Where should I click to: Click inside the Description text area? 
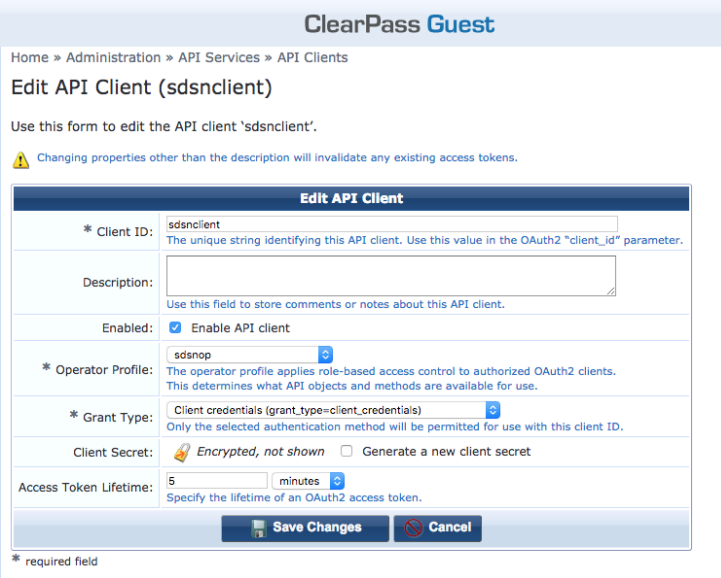pyautogui.click(x=391, y=275)
